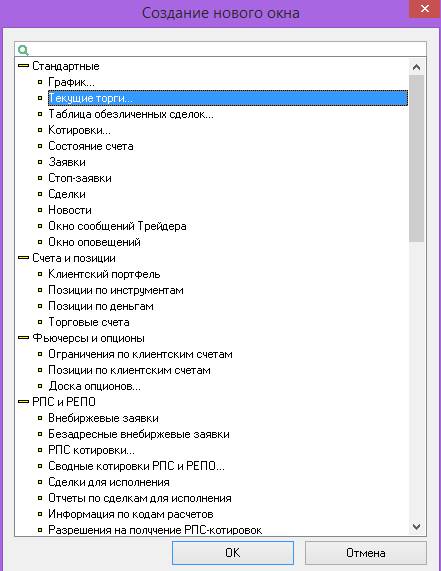Click the scrollbar down arrow
The image size is (441, 571).
[x=417, y=527]
